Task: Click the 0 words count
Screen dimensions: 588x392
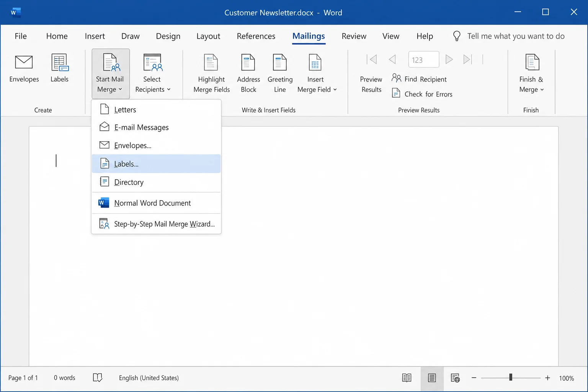Action: (65, 378)
